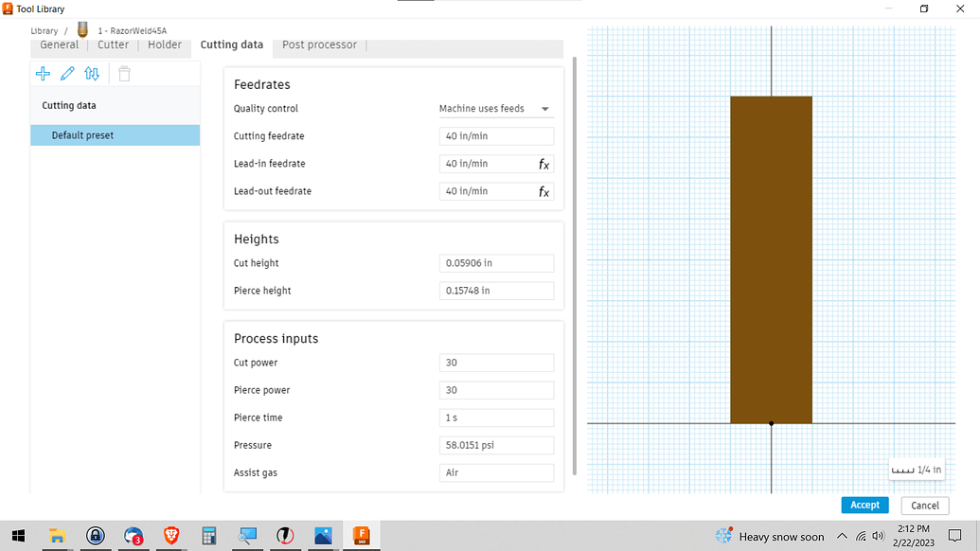The width and height of the screenshot is (980, 551).
Task: Select the Default preset entry
Action: coord(114,134)
